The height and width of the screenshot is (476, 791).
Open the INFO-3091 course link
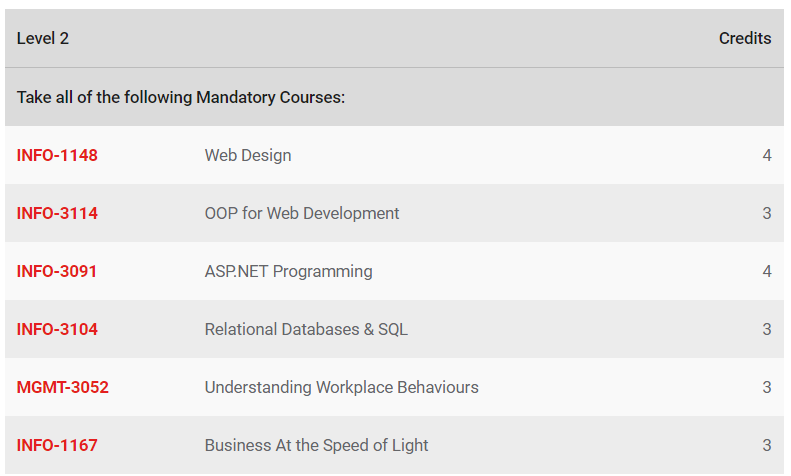click(57, 271)
